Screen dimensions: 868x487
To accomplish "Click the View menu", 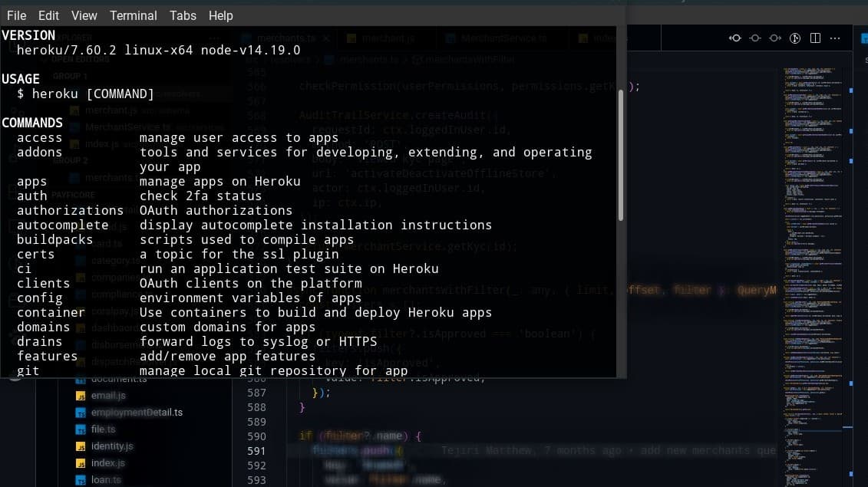I will pos(84,15).
